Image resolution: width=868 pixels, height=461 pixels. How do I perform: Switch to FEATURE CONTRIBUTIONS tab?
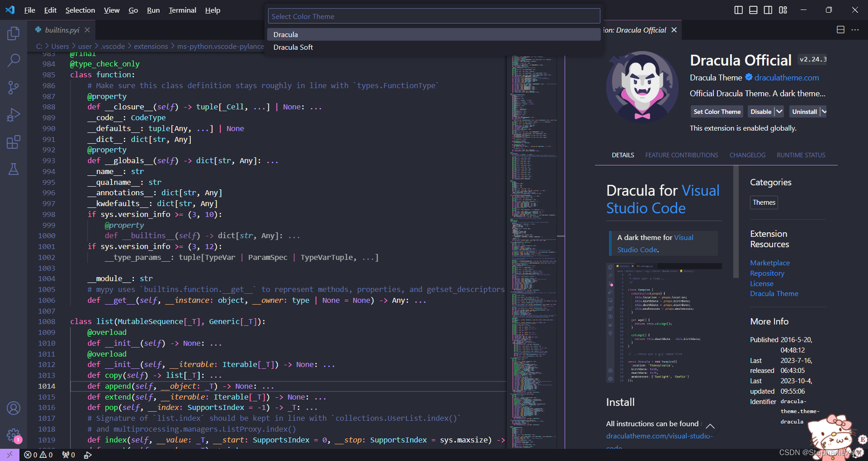pos(682,155)
